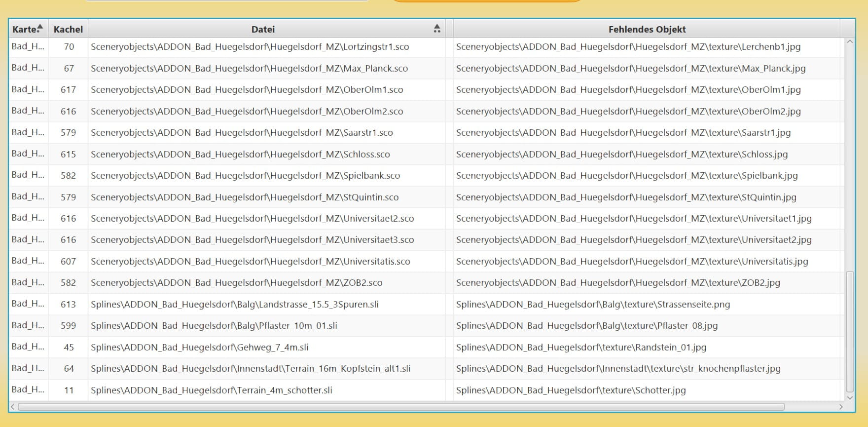Click the sort arrow in Karte header

40,28
